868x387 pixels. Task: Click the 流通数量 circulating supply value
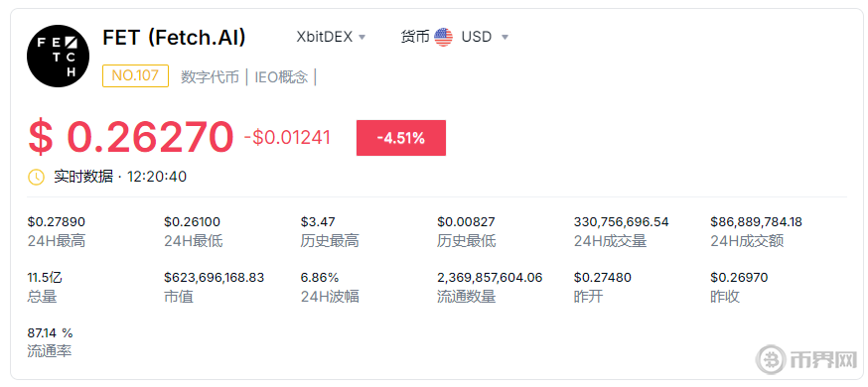tap(490, 278)
